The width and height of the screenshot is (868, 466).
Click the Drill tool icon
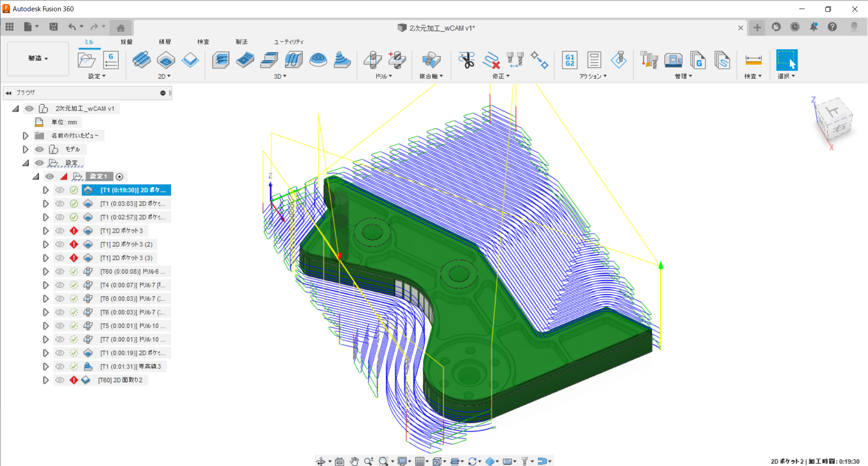point(373,60)
